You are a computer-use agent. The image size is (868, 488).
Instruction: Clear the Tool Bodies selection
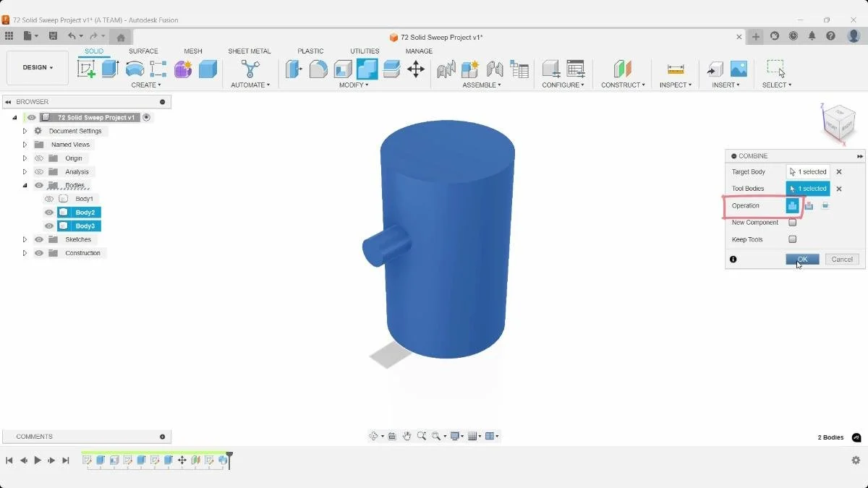839,189
